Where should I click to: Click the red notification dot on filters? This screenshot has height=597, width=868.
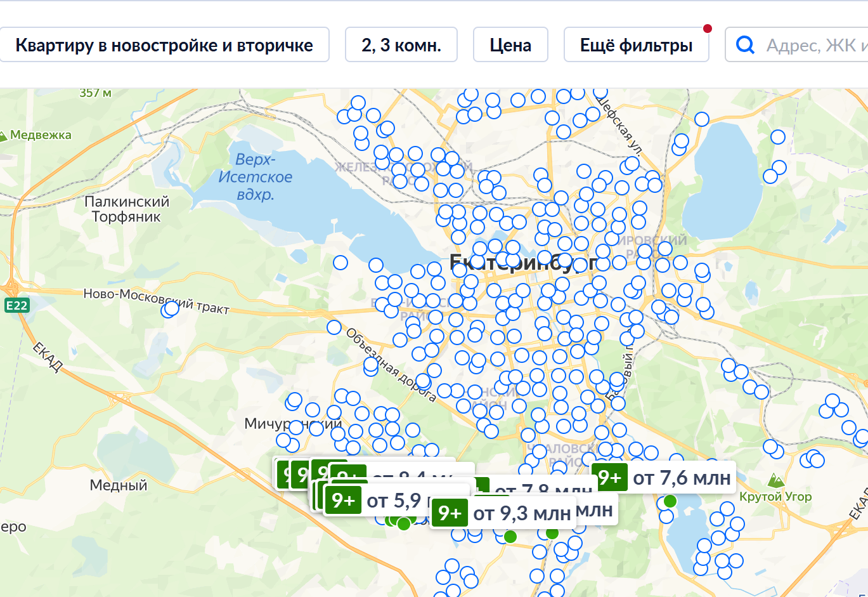(x=708, y=29)
